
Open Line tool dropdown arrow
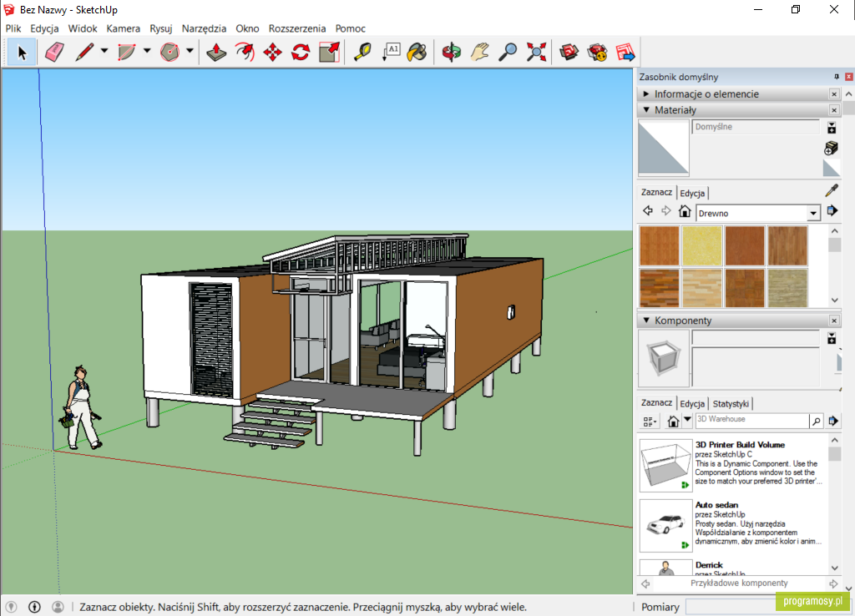pyautogui.click(x=104, y=51)
